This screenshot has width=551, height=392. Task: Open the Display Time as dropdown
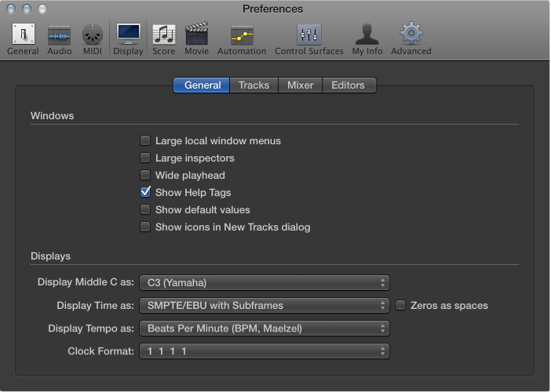click(x=265, y=305)
